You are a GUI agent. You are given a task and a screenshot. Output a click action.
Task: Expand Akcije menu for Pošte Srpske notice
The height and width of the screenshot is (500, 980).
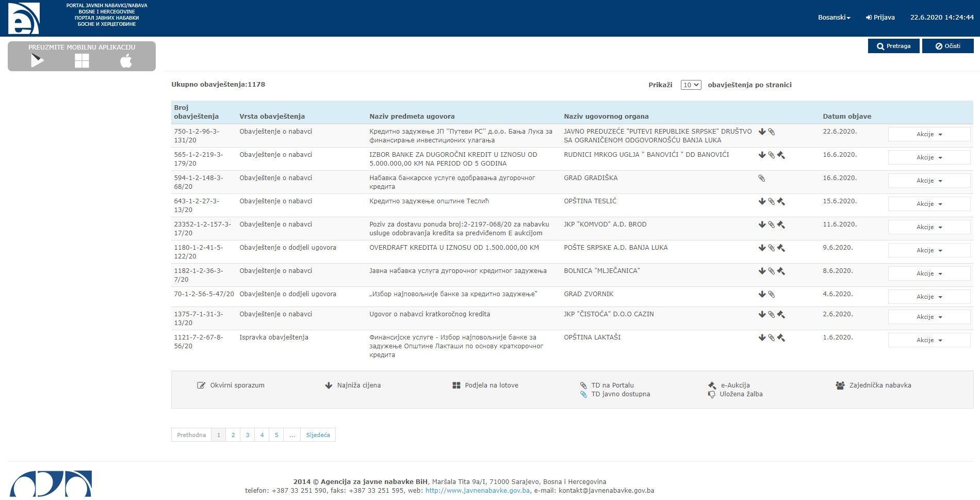(929, 250)
